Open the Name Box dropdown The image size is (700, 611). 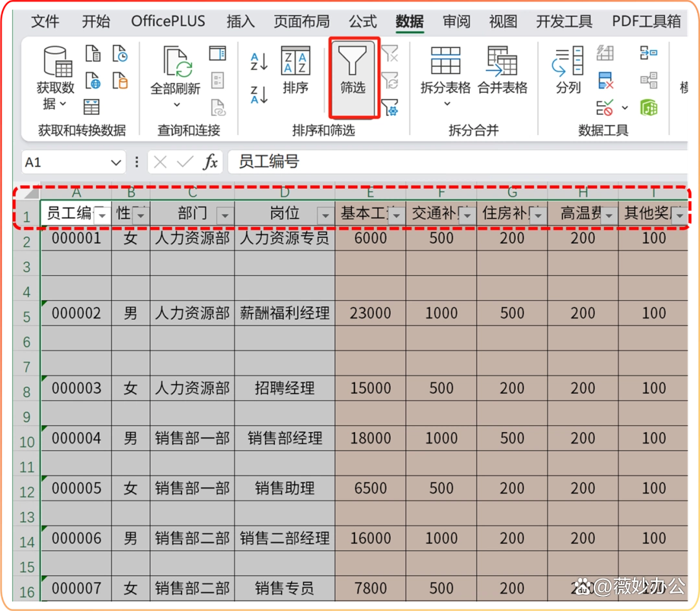(x=115, y=162)
